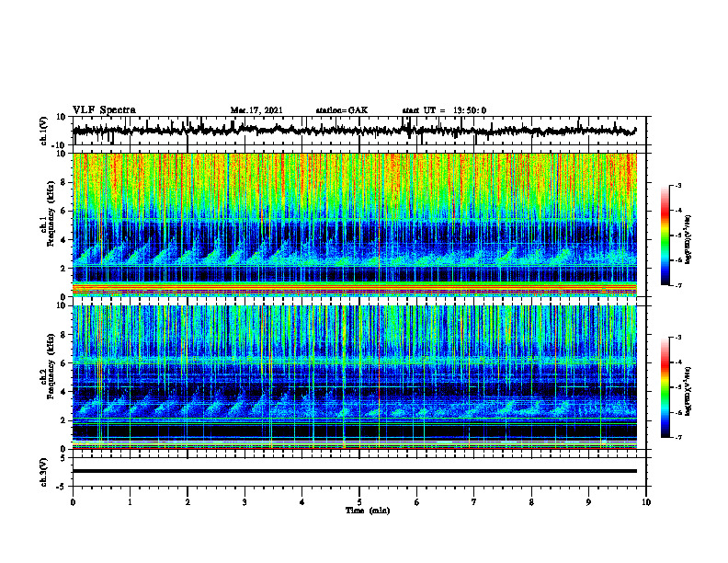Viewport: 728px width, 563px height.
Task: Click the ch.1 spectrogram panel
Action: pos(355,224)
